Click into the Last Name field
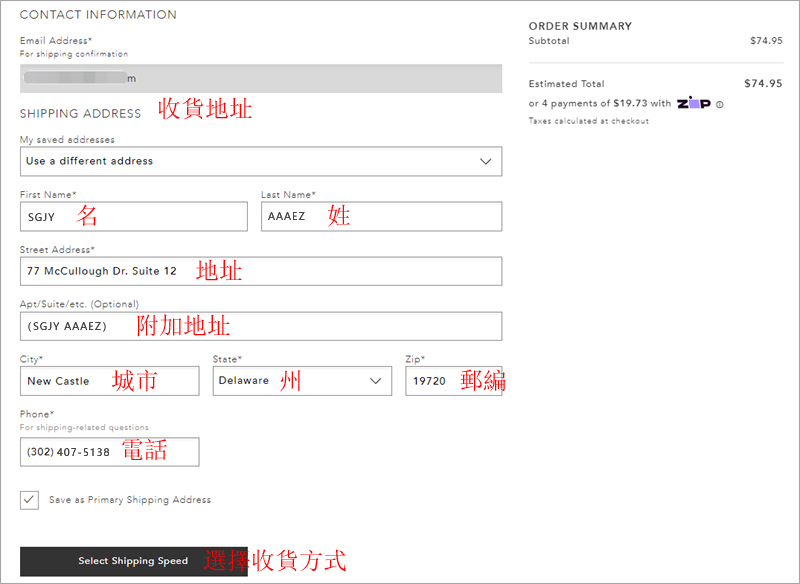 (x=381, y=216)
